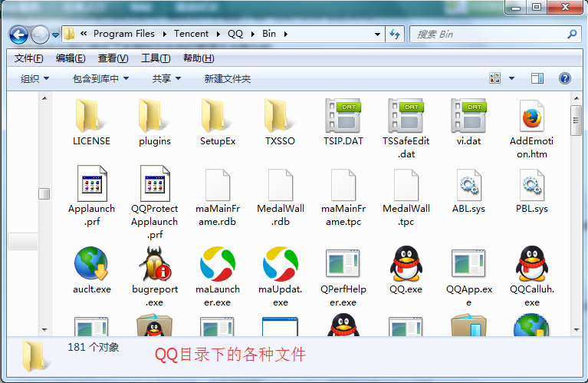Open the view options dropdown arrow
This screenshot has width=588, height=383.
pyautogui.click(x=511, y=78)
